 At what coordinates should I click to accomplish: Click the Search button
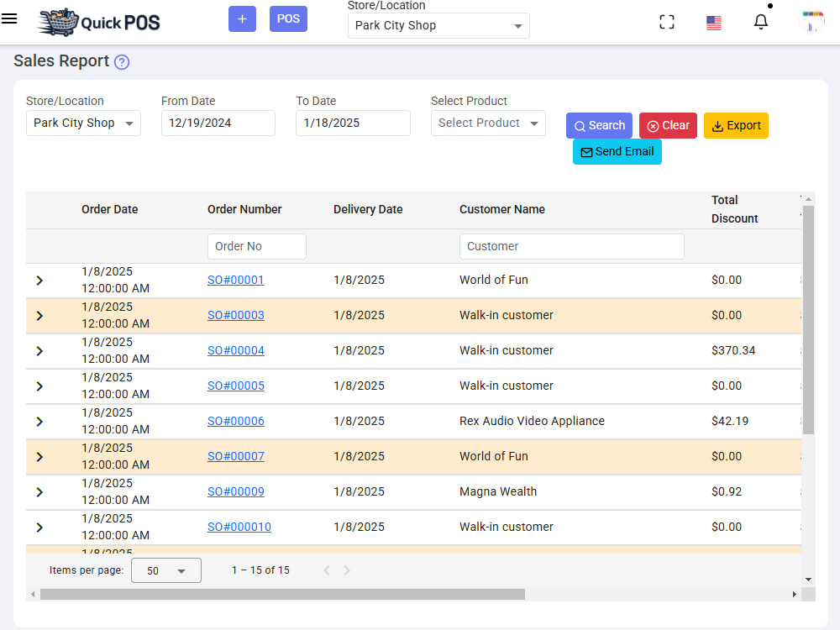[x=599, y=125]
